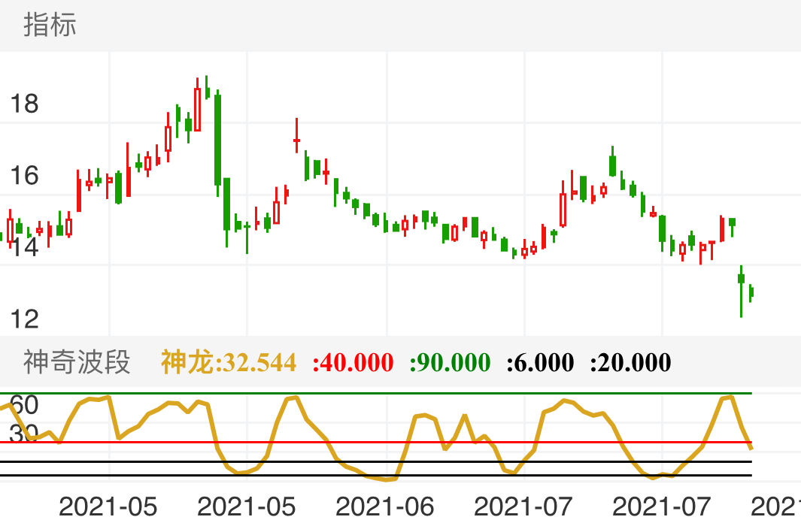Select the green :90.000 parameter value
Image resolution: width=801 pixels, height=532 pixels.
(x=451, y=362)
